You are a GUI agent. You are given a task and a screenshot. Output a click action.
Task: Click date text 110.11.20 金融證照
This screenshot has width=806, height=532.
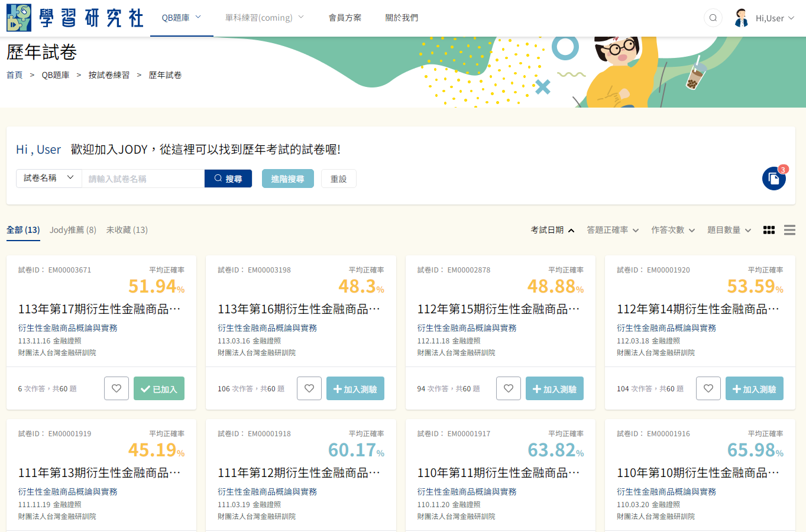449,505
